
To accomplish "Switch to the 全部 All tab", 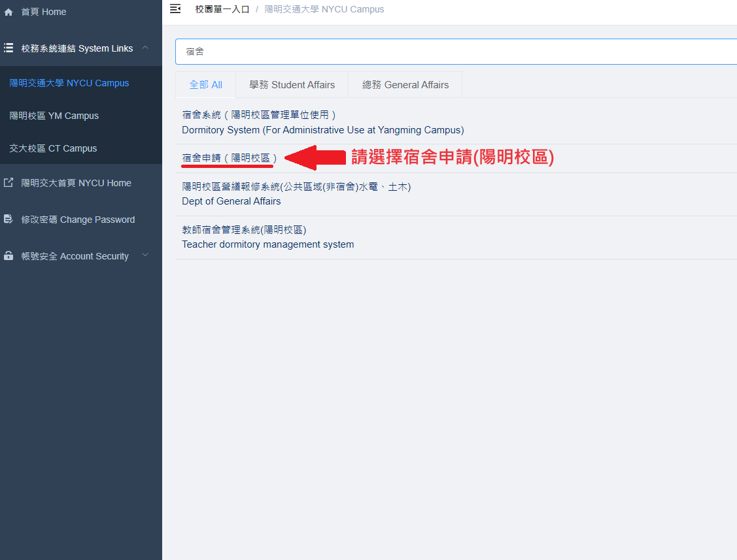I will pyautogui.click(x=205, y=85).
